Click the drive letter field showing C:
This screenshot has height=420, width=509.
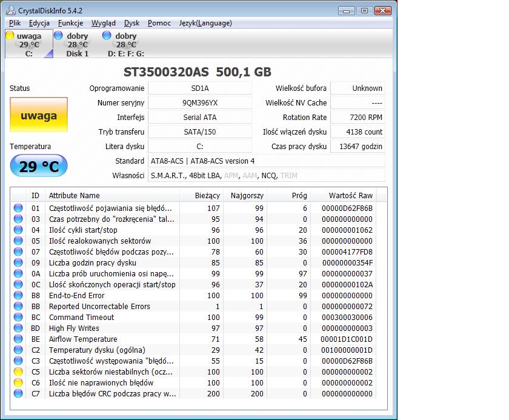[200, 147]
